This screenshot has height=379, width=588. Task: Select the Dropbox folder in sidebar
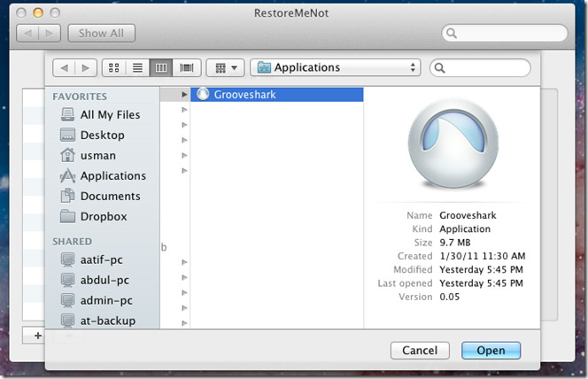tap(103, 216)
